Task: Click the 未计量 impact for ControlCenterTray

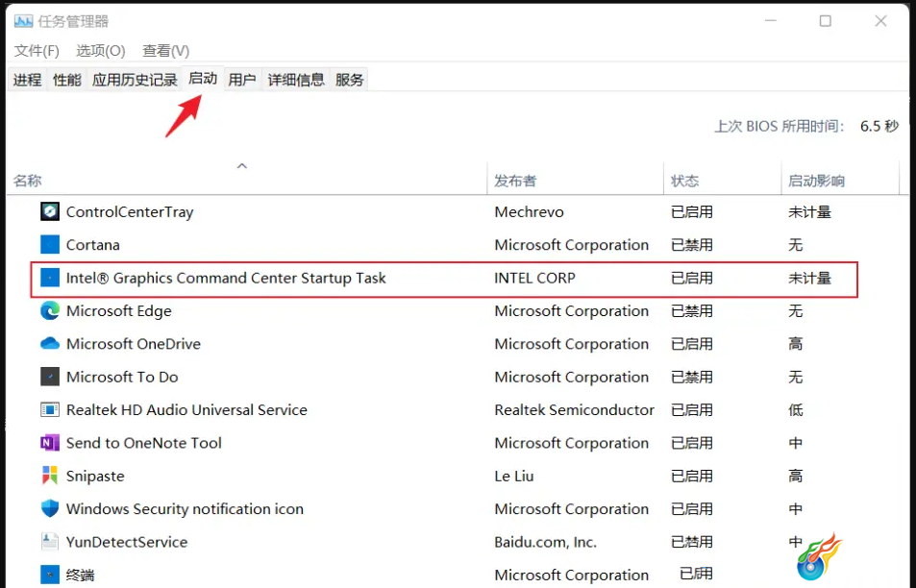Action: tap(809, 212)
